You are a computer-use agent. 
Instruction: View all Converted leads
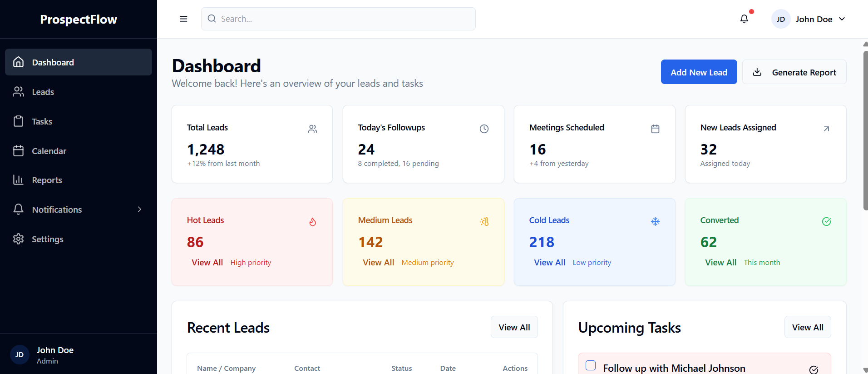[x=720, y=262]
